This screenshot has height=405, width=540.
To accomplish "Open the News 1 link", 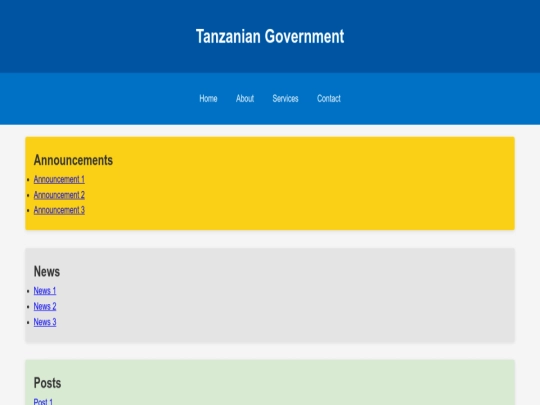I will pyautogui.click(x=45, y=291).
